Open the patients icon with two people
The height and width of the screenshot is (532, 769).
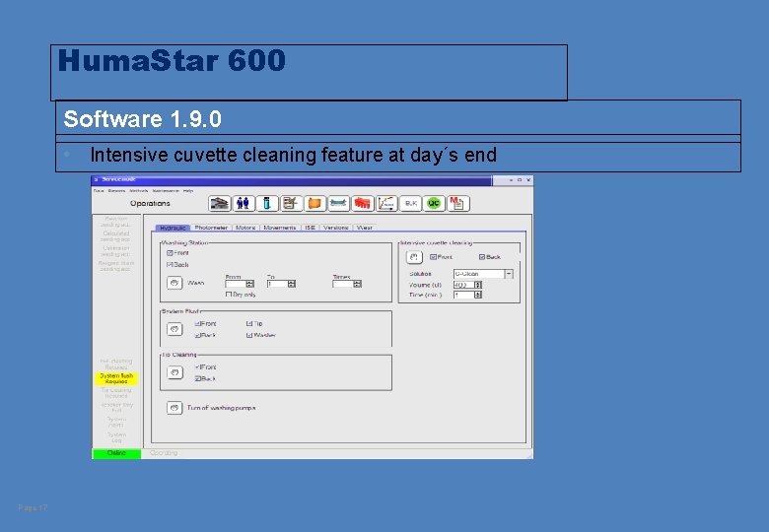pos(243,203)
